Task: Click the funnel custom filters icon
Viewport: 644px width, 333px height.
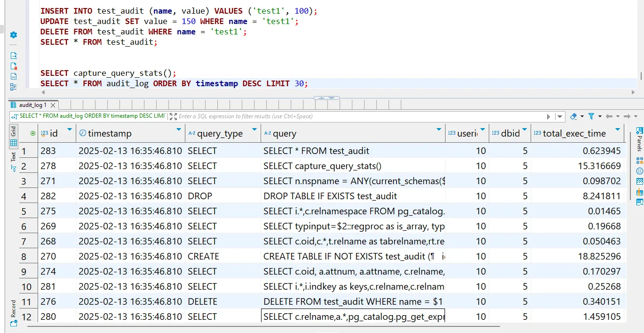Action: click(591, 116)
